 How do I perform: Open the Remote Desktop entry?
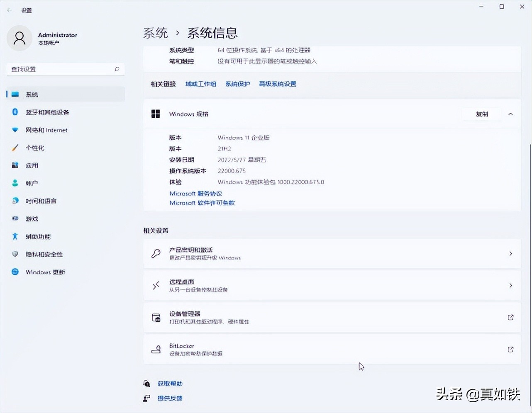click(x=332, y=285)
